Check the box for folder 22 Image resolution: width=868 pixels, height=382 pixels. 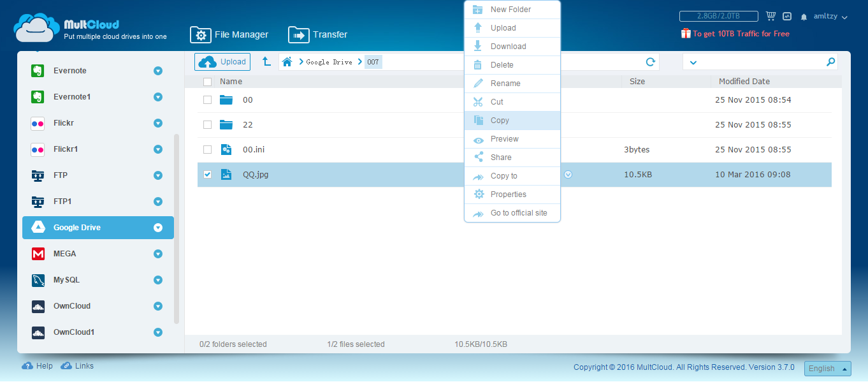coord(207,125)
